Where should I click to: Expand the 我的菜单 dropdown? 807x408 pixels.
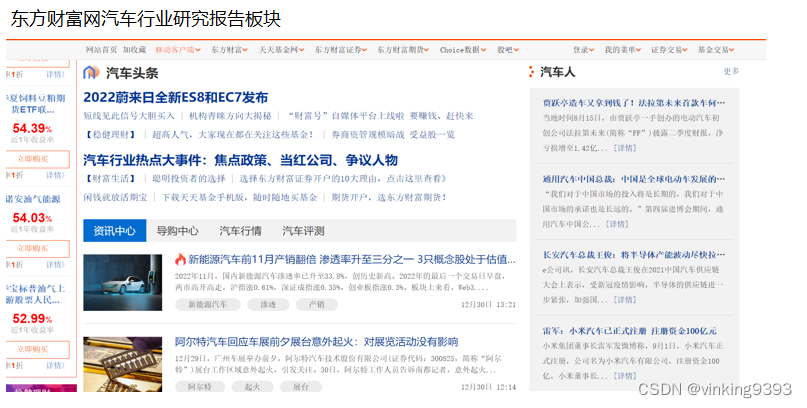[x=623, y=50]
